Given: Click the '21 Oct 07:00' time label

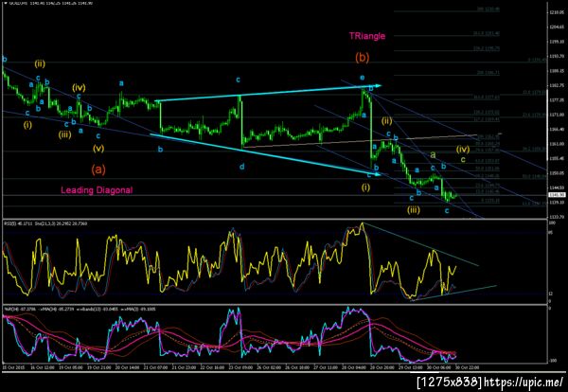Looking at the screenshot, I should click(156, 367).
